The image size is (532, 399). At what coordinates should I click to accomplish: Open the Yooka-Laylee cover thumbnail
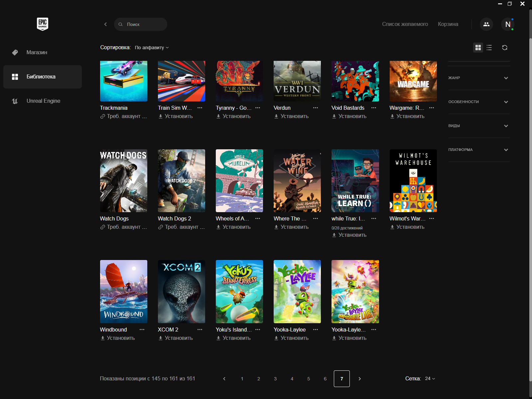click(x=297, y=292)
